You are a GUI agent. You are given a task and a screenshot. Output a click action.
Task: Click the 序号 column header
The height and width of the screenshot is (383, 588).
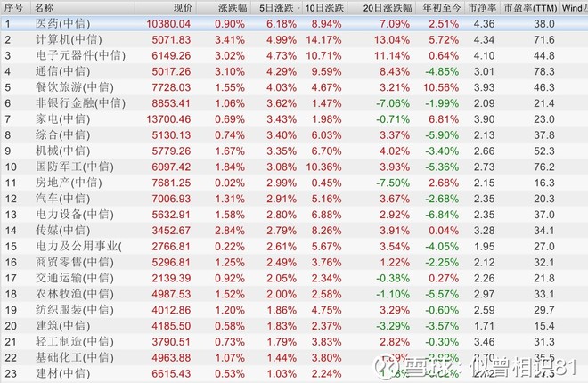pos(15,7)
